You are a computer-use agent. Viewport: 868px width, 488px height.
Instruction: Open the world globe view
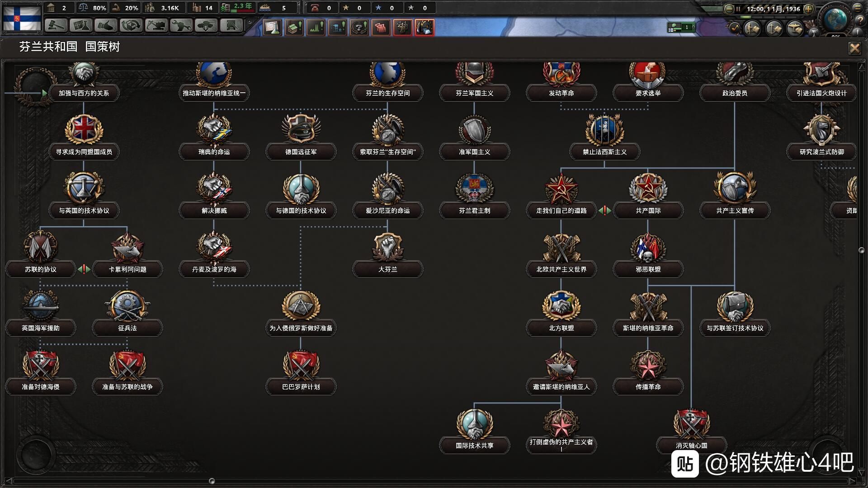point(835,19)
